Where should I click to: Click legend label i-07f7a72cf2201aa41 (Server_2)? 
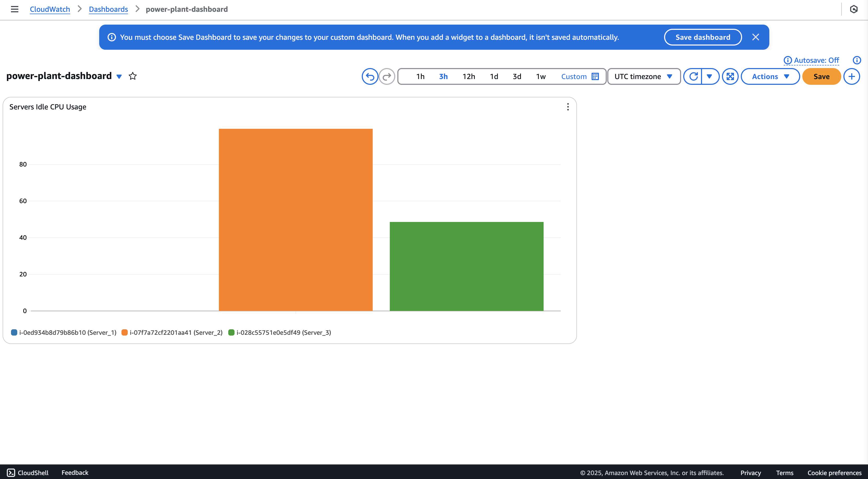click(176, 332)
